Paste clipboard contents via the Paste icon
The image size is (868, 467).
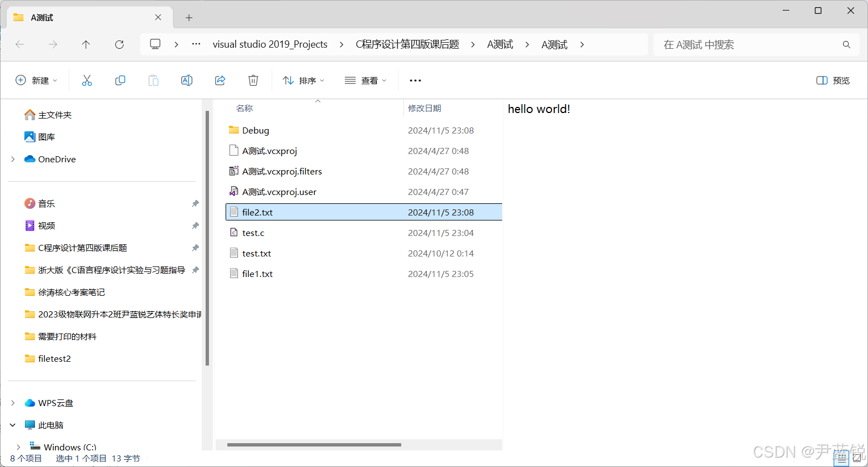[x=154, y=80]
